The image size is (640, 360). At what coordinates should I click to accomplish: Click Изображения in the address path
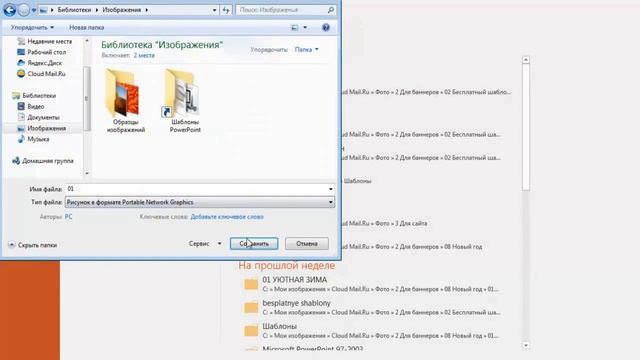(122, 10)
